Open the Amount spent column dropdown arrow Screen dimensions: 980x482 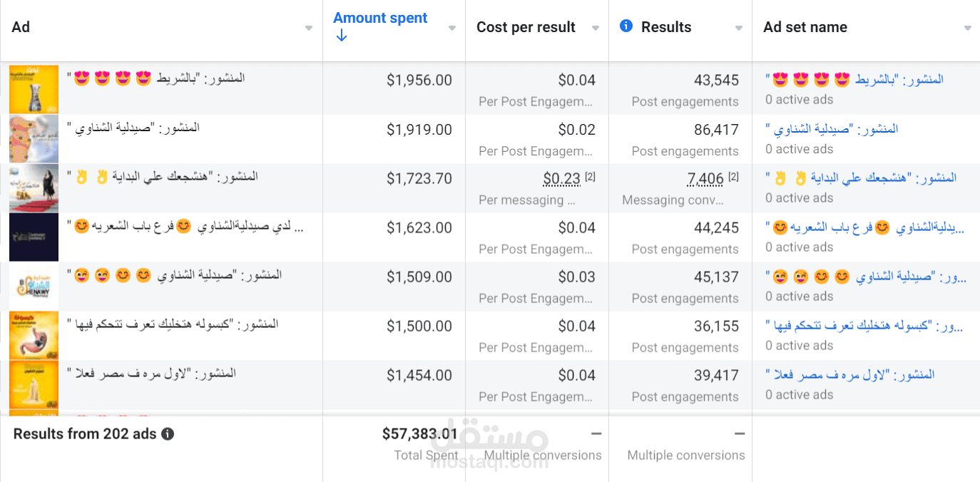[x=451, y=28]
